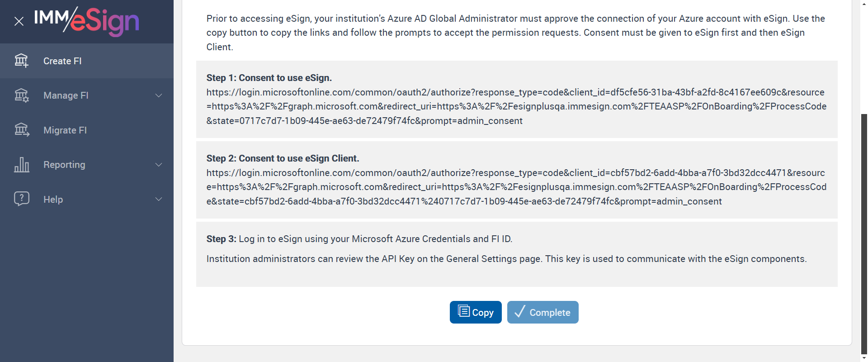Open the Create FI menu item

pos(62,61)
